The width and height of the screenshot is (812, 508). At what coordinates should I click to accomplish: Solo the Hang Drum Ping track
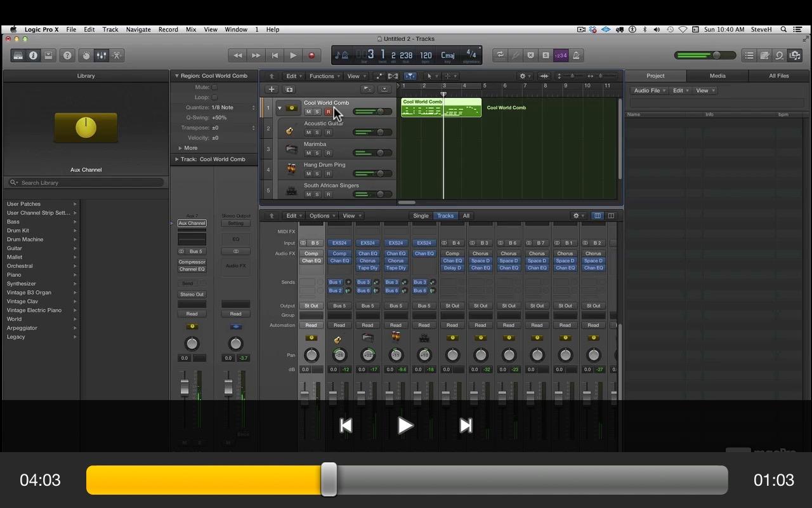[x=318, y=173]
